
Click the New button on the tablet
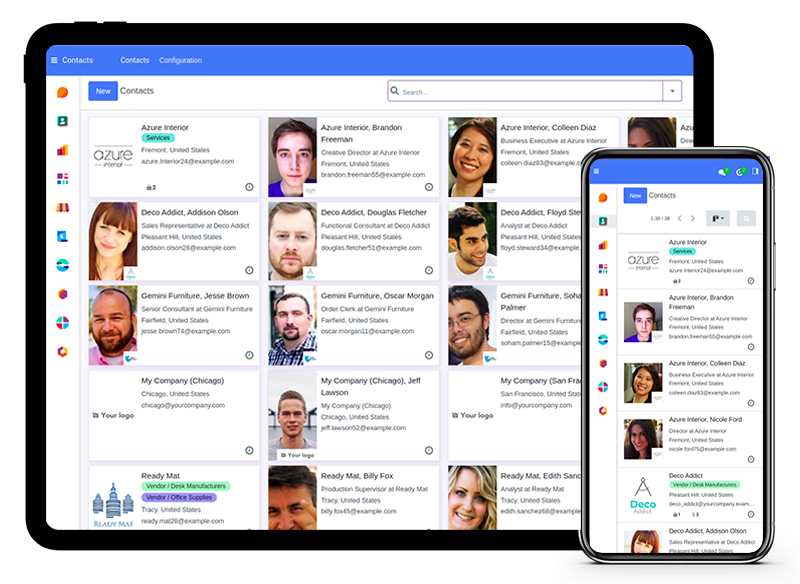point(103,91)
